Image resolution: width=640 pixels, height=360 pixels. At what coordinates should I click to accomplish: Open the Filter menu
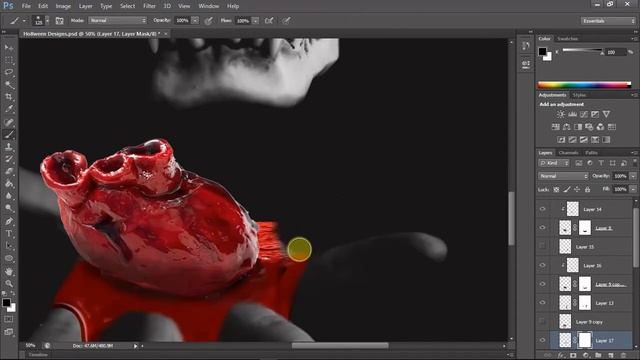tap(149, 6)
